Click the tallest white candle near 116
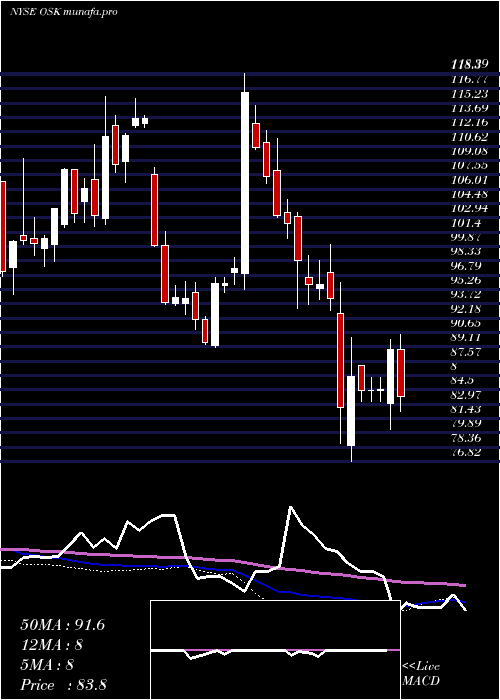 click(245, 183)
